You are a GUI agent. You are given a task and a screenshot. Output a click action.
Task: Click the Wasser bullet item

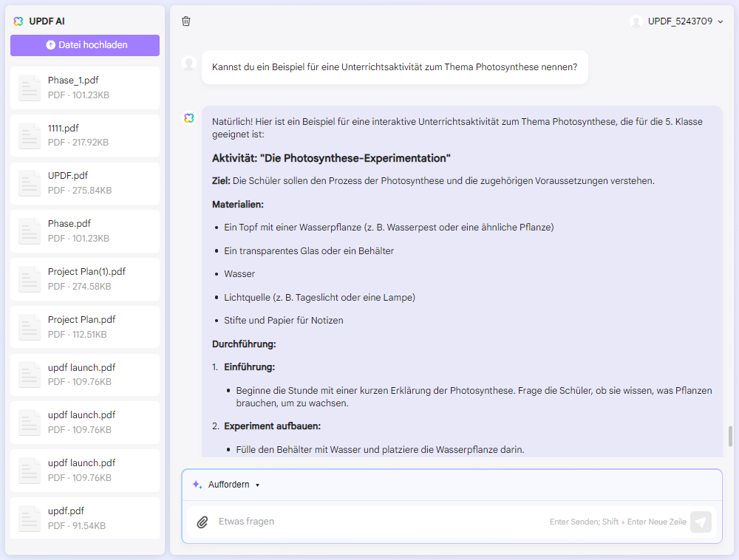[239, 274]
